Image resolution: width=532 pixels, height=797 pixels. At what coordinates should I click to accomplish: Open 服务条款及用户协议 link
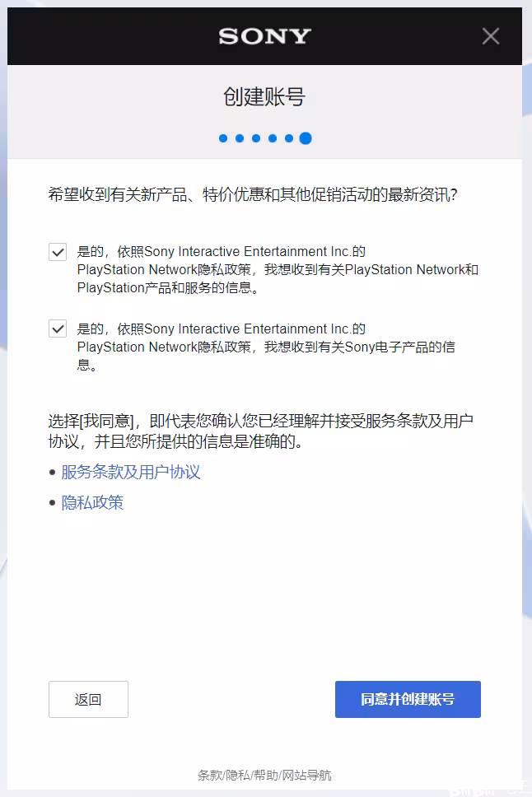coord(131,473)
